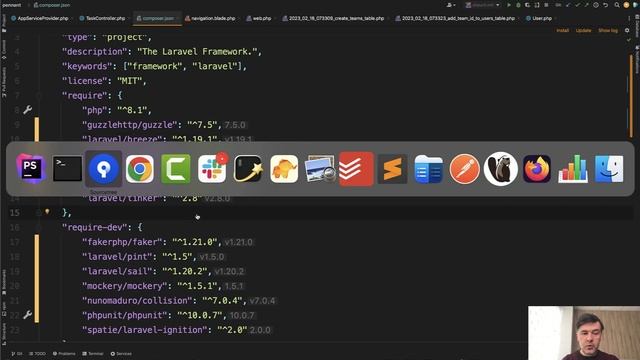Open the Terminal tool window

click(x=93, y=353)
